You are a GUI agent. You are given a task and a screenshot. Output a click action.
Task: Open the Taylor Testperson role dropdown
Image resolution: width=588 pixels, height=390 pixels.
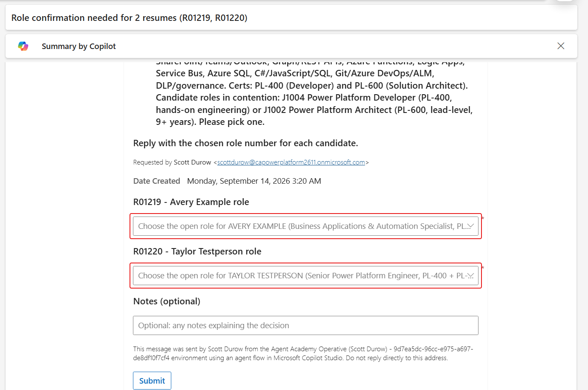[x=306, y=276]
